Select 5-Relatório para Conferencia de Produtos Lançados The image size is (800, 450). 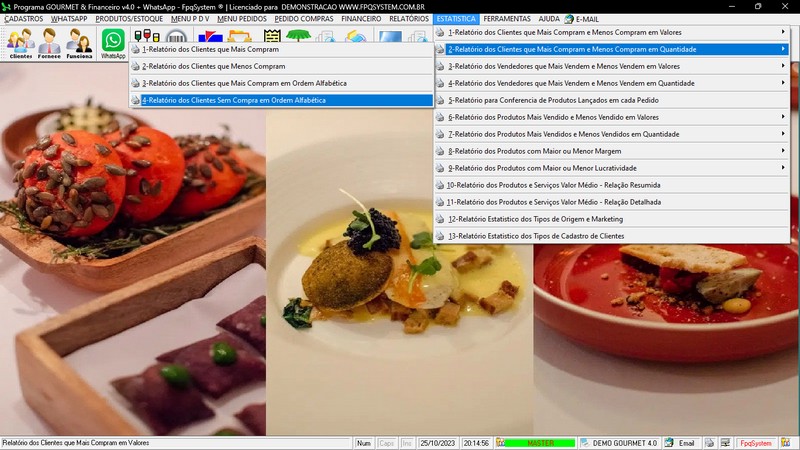611,100
